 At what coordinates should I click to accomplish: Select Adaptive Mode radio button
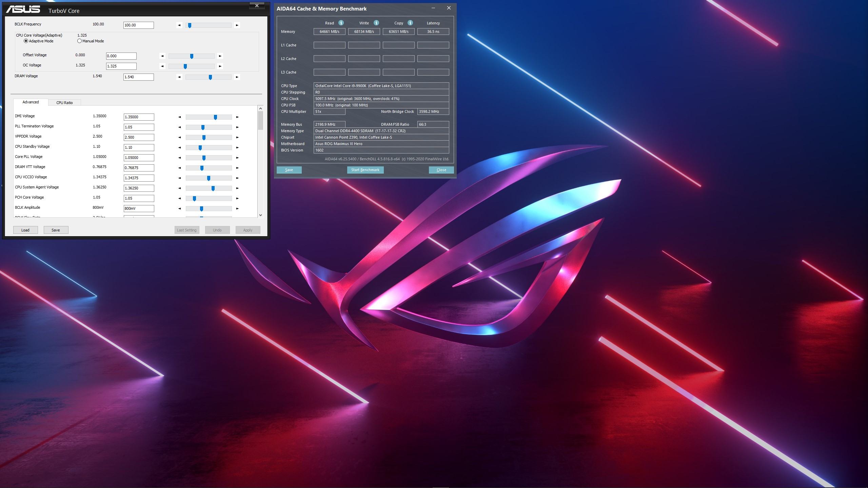[x=26, y=41]
